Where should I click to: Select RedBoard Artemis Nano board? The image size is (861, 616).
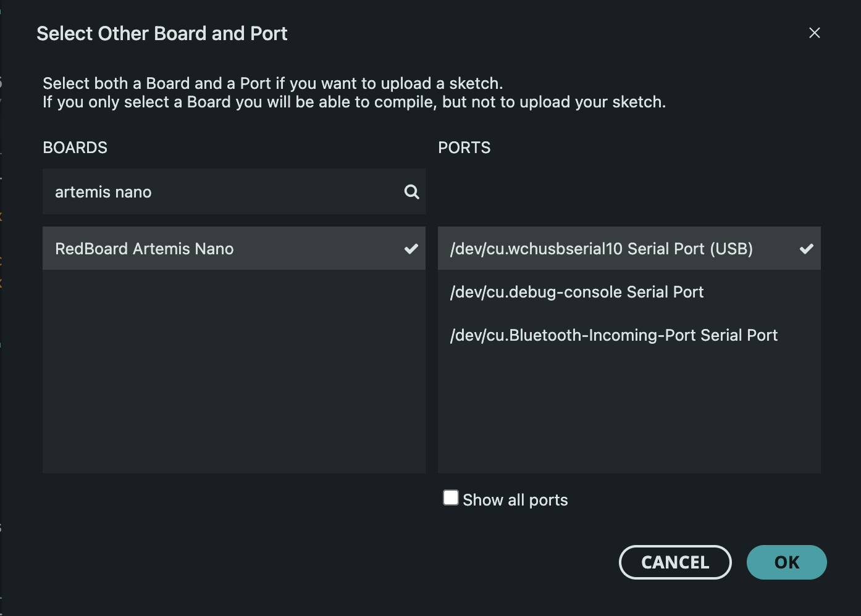tap(145, 249)
